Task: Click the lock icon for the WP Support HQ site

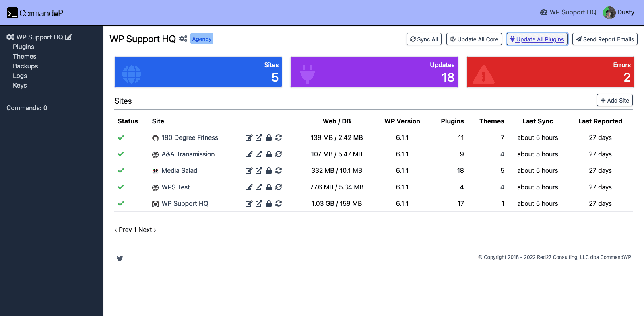Action: point(268,203)
